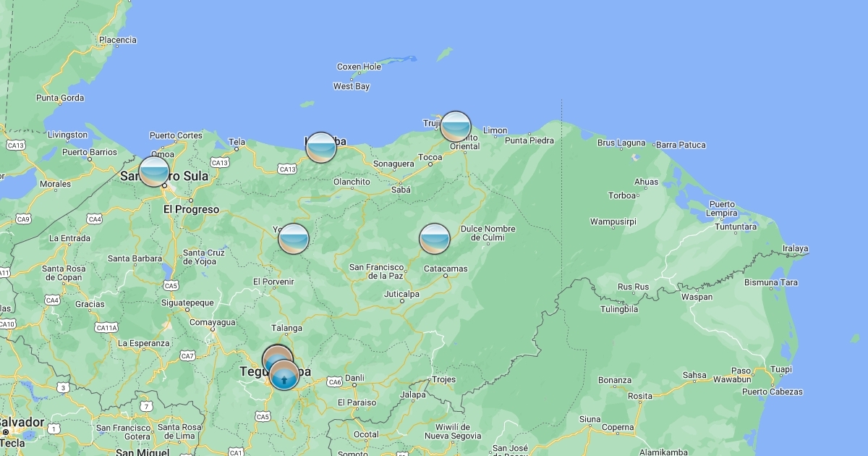This screenshot has width=868, height=456.
Task: Click the CA13 road shield near Tela
Action: (x=287, y=169)
